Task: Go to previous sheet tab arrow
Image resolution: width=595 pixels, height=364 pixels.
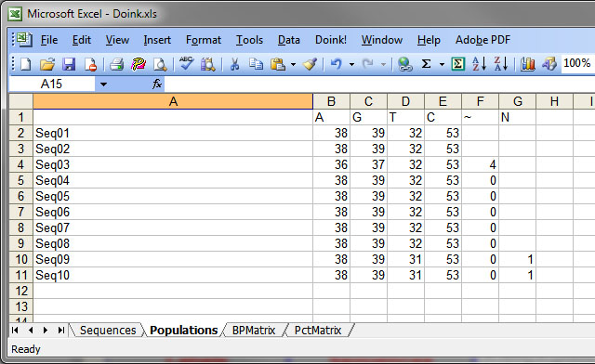Action: point(31,331)
